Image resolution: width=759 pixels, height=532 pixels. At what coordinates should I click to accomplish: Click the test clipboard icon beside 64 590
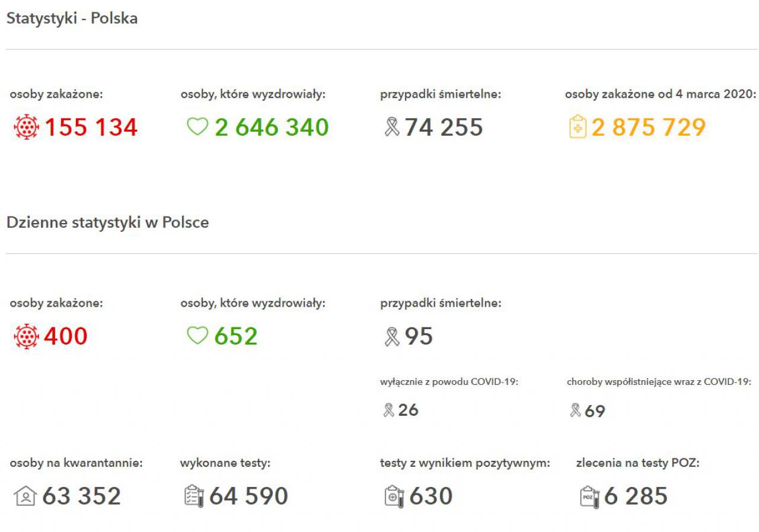click(x=194, y=496)
